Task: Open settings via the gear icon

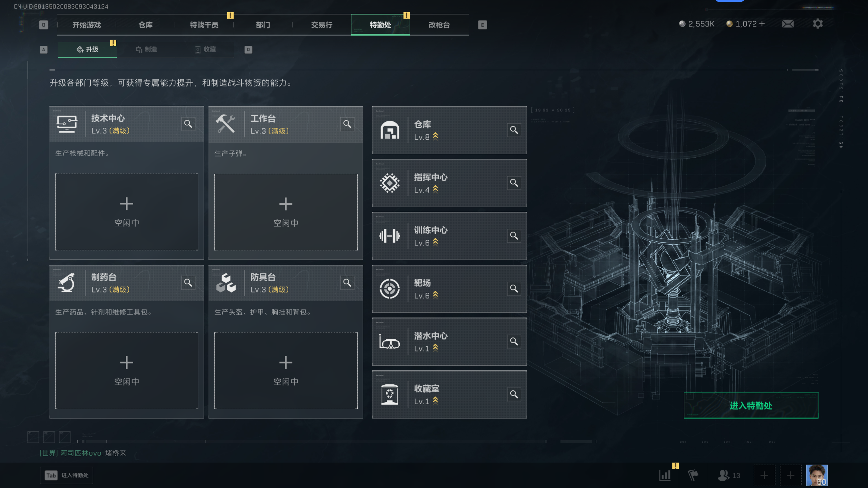Action: click(817, 24)
